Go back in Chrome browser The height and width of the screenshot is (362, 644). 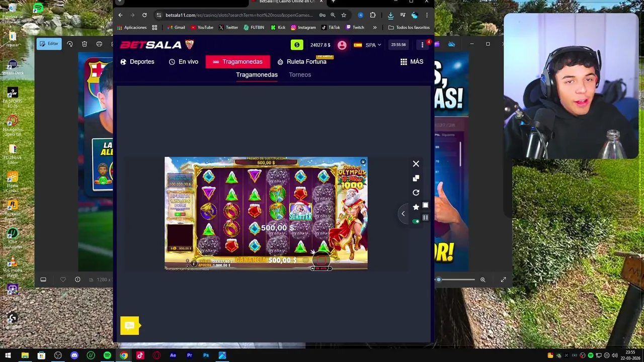tap(120, 15)
